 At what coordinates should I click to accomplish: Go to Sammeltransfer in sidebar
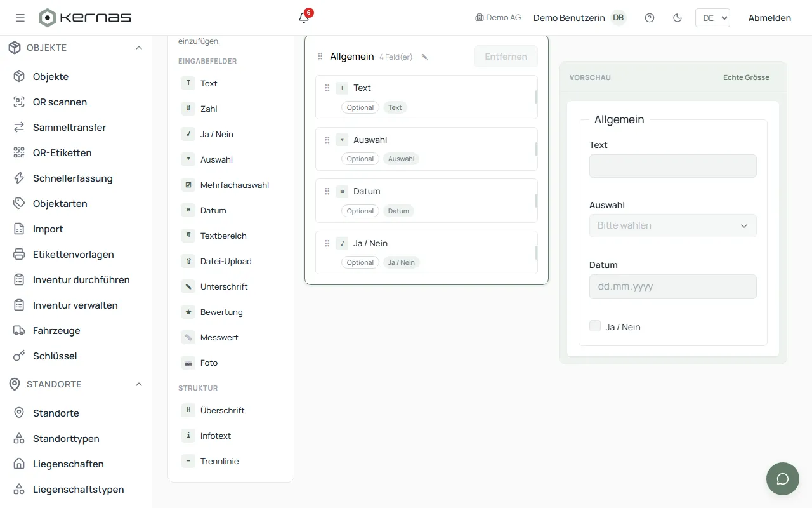click(76, 127)
